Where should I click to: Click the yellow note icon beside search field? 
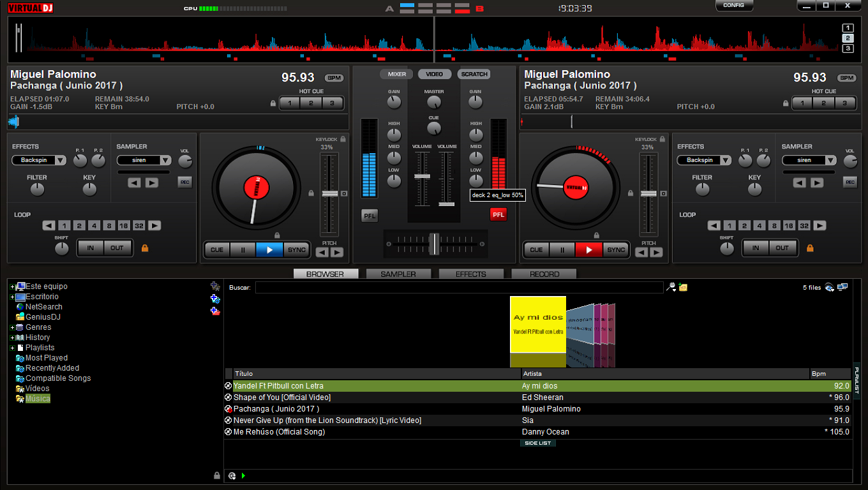pos(683,287)
